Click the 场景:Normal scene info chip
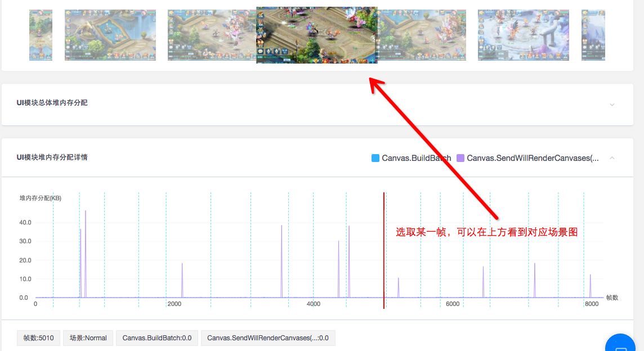 point(87,337)
